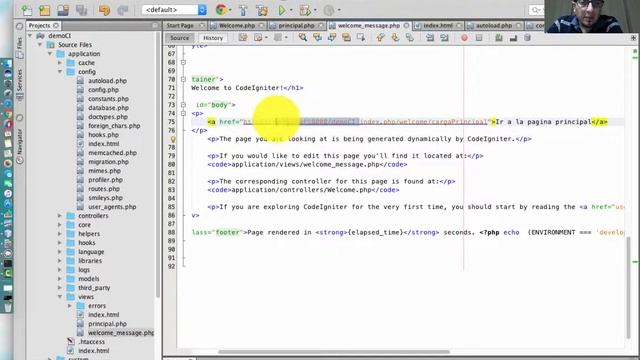Screen dimensions: 640x360
Task: Click the Undo toolbar icon
Action: (x=104, y=10)
